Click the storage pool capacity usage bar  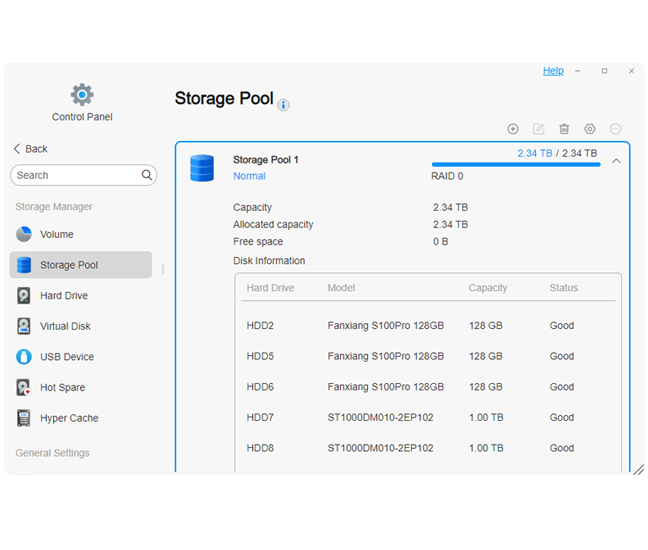click(515, 164)
